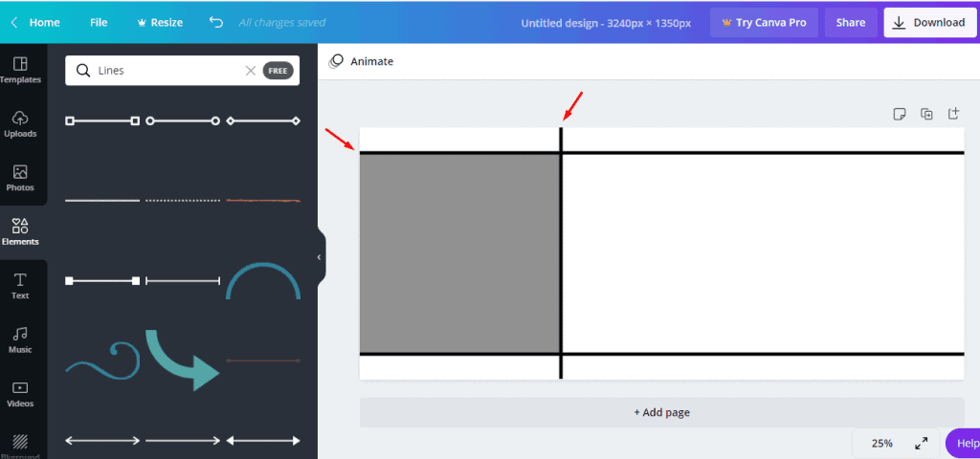Add the teal arc element

click(263, 280)
